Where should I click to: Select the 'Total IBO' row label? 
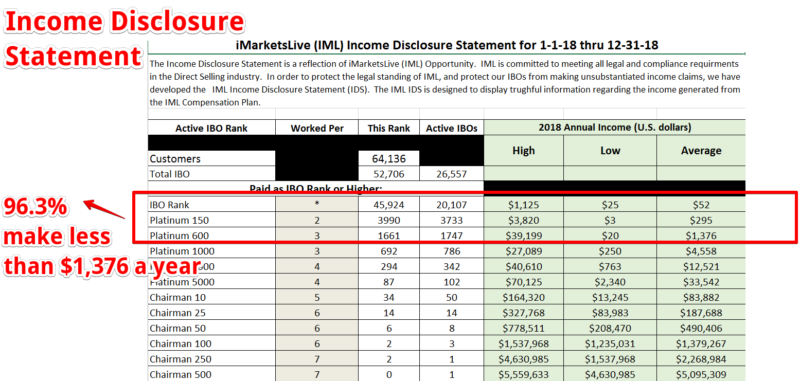coord(211,174)
